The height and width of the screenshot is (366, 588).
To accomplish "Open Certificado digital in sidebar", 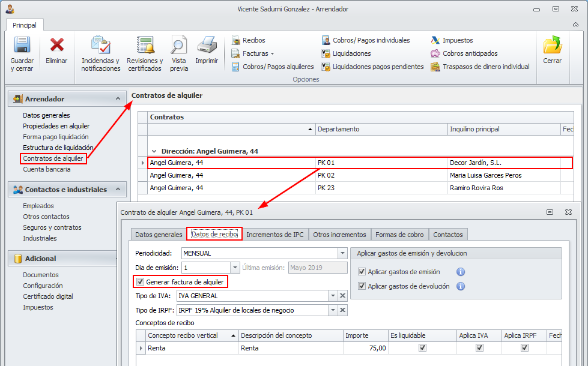I will click(48, 296).
